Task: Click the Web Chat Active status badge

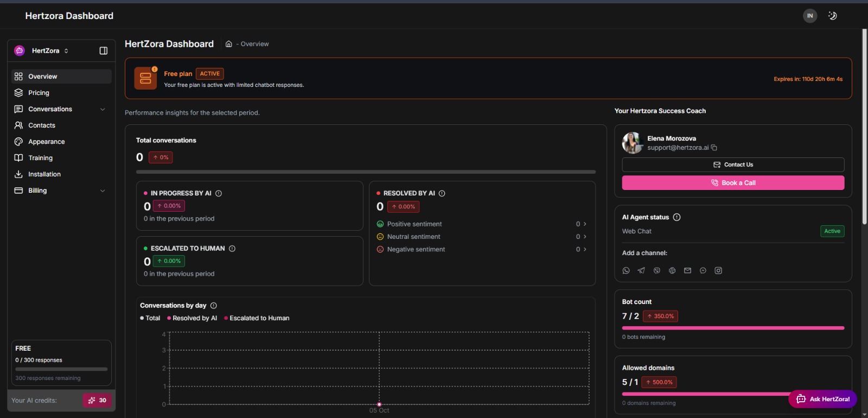Action: 832,231
